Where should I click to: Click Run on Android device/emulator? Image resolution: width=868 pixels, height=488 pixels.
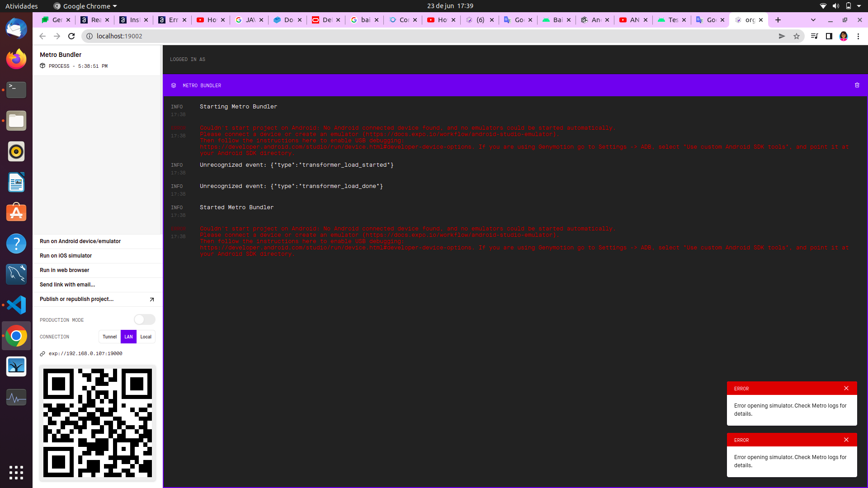98,241
